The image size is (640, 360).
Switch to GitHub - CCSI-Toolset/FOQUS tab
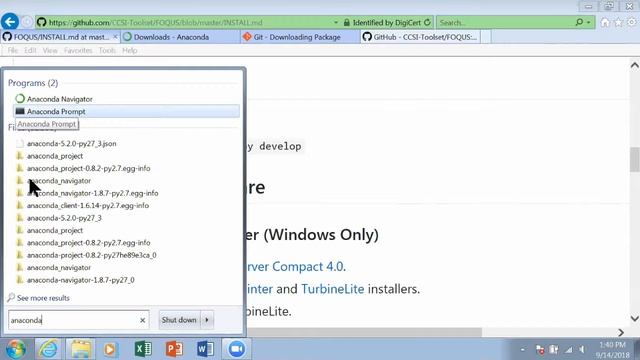pyautogui.click(x=420, y=37)
